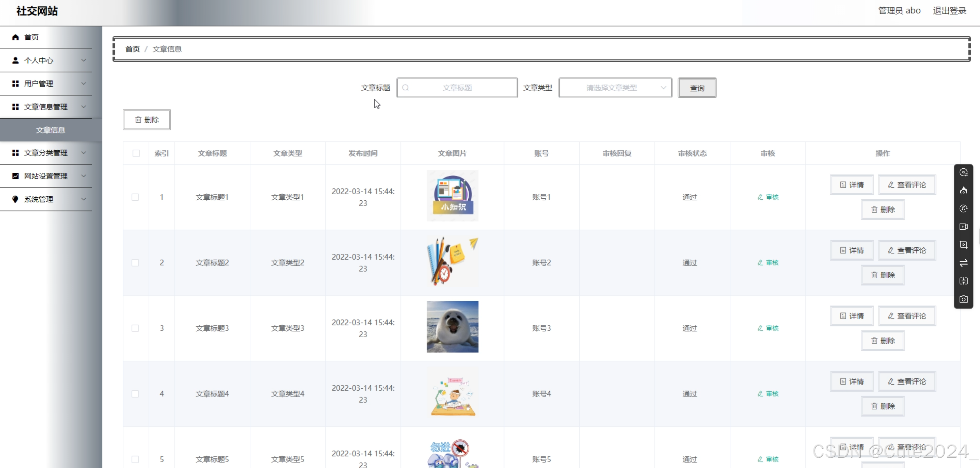Tick the checkbox for 文章标题3 row
Image resolution: width=980 pixels, height=468 pixels.
click(135, 328)
